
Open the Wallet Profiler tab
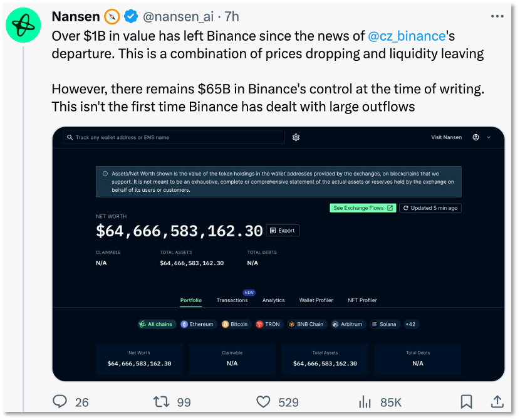[316, 300]
